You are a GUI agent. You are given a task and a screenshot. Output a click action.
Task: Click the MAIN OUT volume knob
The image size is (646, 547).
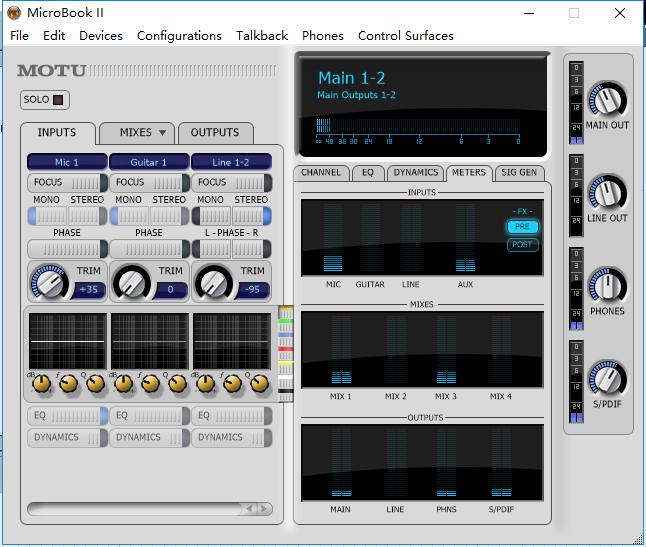(607, 99)
